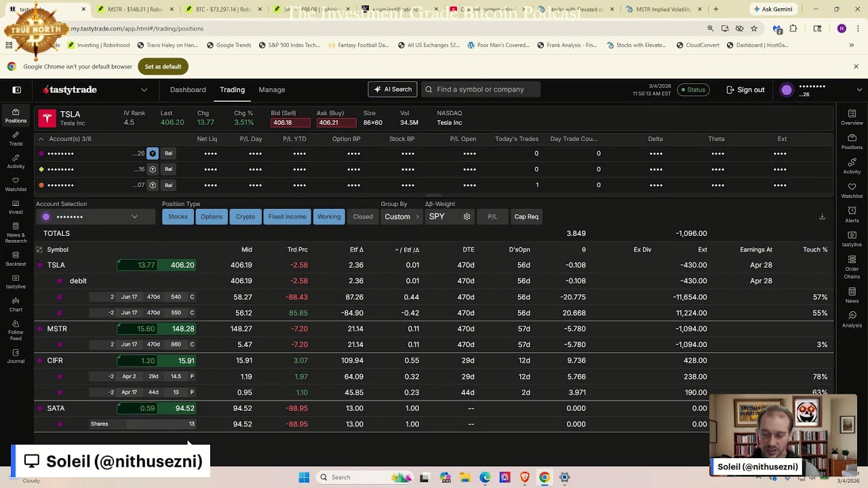
Task: Open Order Chains in the right sidebar
Action: (852, 266)
